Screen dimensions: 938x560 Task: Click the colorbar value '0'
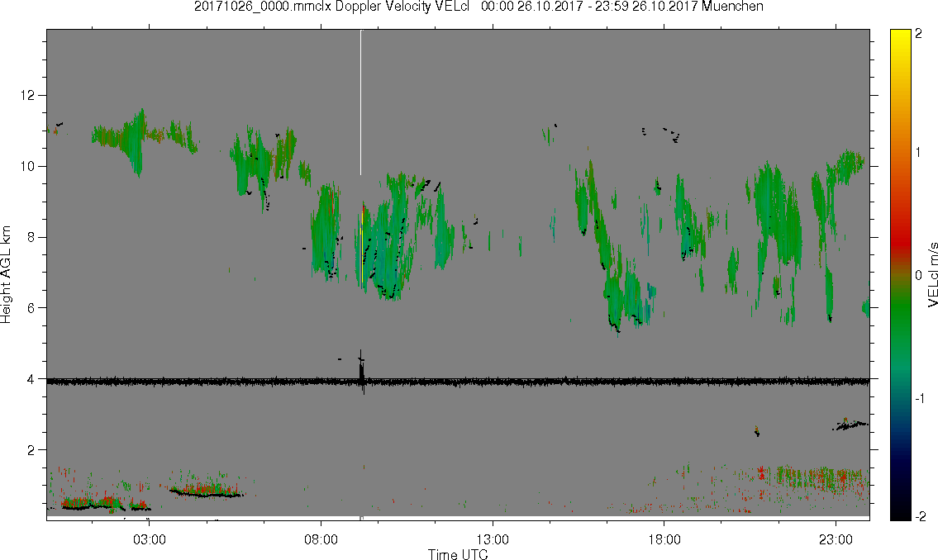click(919, 276)
